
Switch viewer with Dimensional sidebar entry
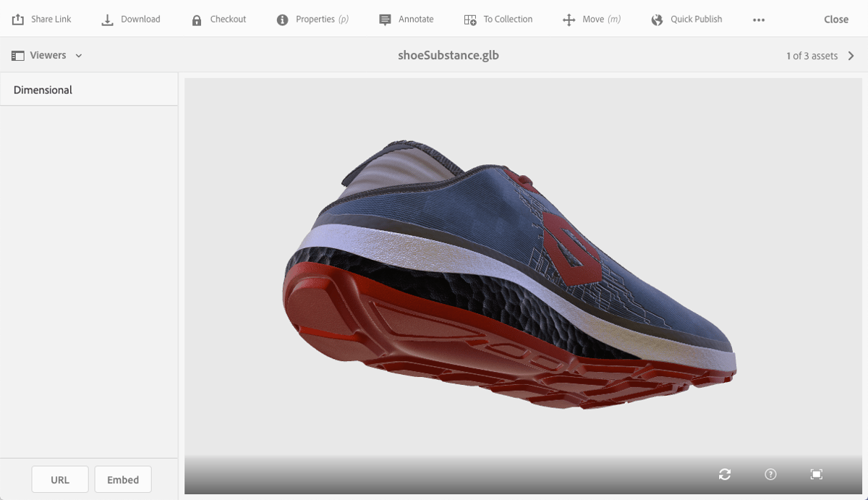tap(43, 89)
